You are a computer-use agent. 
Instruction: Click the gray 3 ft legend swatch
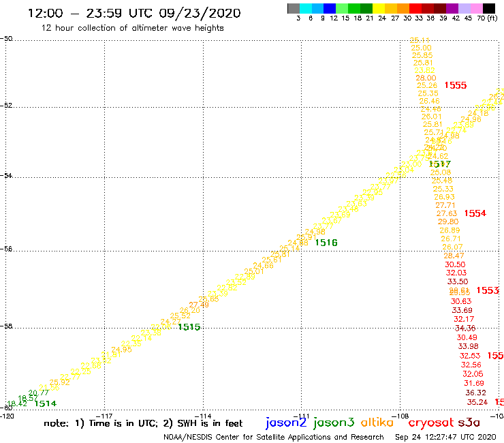coord(294,8)
